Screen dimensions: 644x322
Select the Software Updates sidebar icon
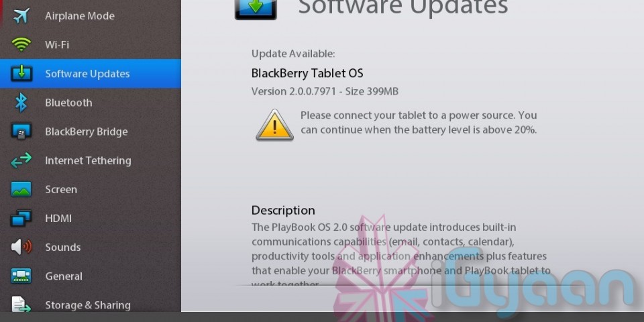click(x=21, y=74)
